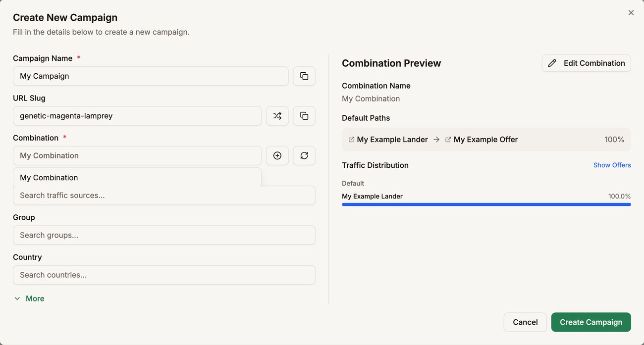
Task: Randomize the URL slug with shuffle icon
Action: [x=277, y=116]
